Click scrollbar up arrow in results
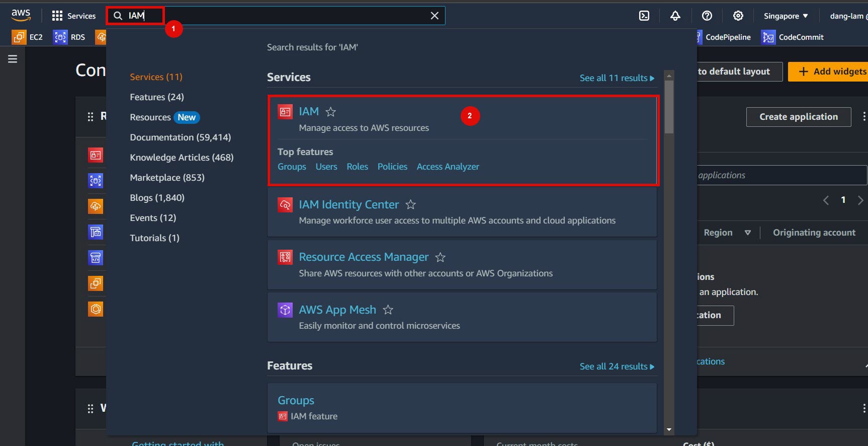 669,76
